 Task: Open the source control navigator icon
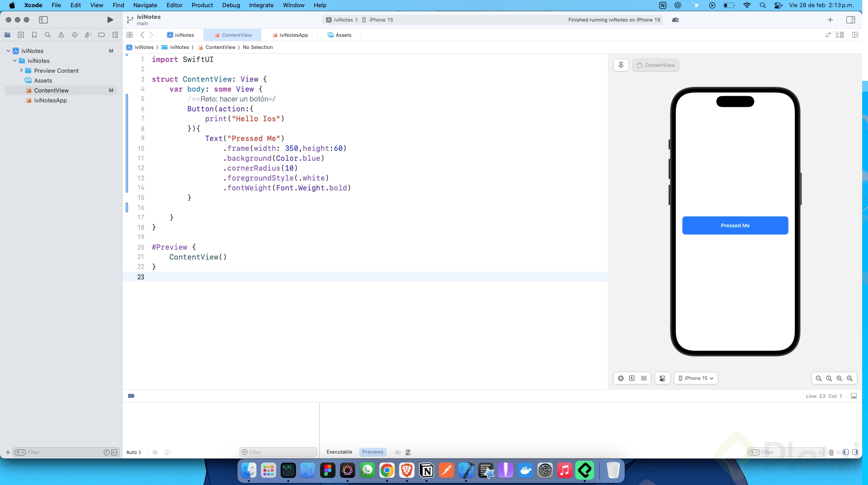tap(21, 35)
